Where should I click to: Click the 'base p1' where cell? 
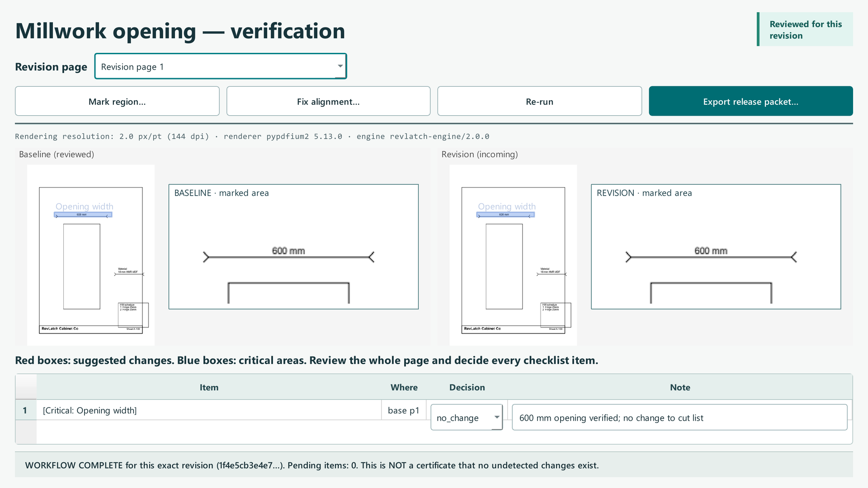tap(404, 410)
